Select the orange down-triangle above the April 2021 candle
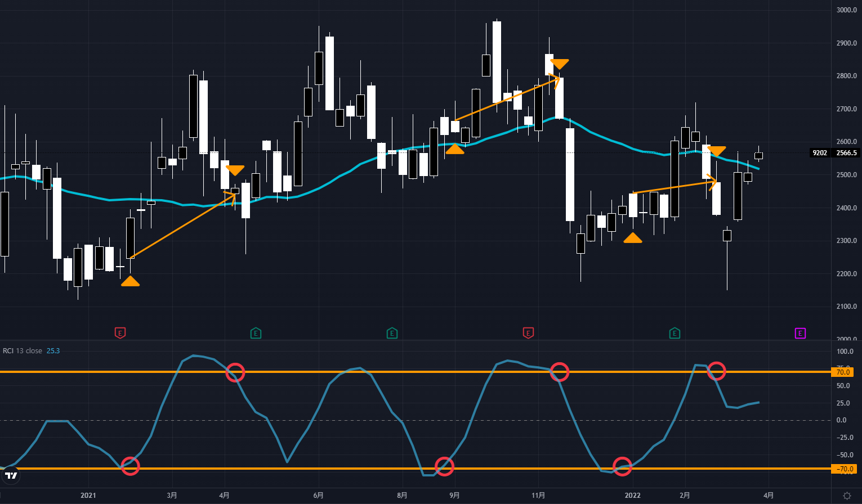Viewport: 862px width, 504px height. tap(235, 170)
